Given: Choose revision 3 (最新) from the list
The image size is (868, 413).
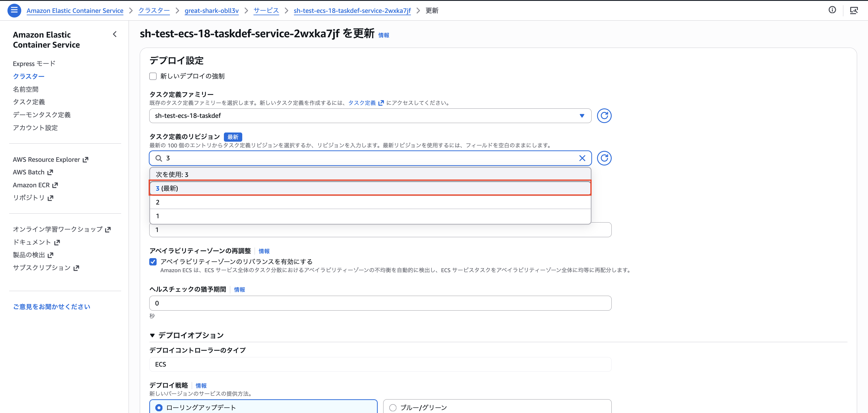Looking at the screenshot, I should 370,188.
